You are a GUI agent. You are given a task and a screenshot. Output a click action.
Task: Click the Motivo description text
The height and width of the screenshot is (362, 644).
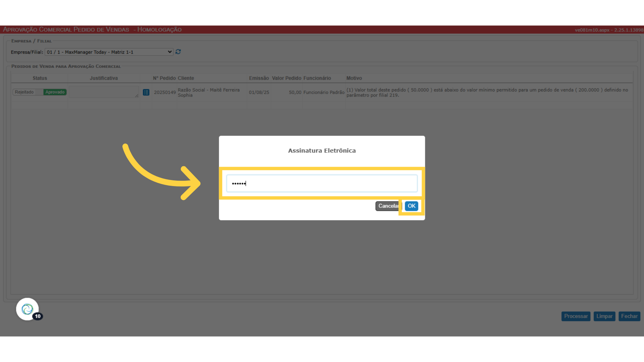click(487, 93)
